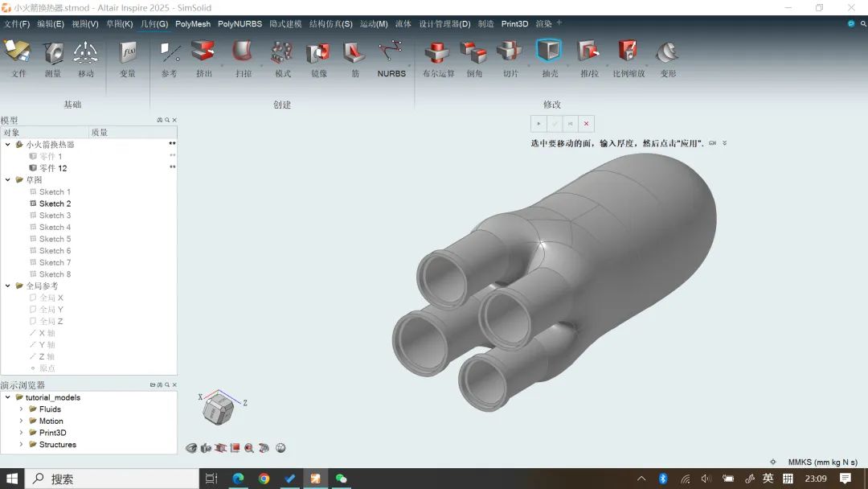
Task: Expand the Structures tutorial folder
Action: pos(22,445)
